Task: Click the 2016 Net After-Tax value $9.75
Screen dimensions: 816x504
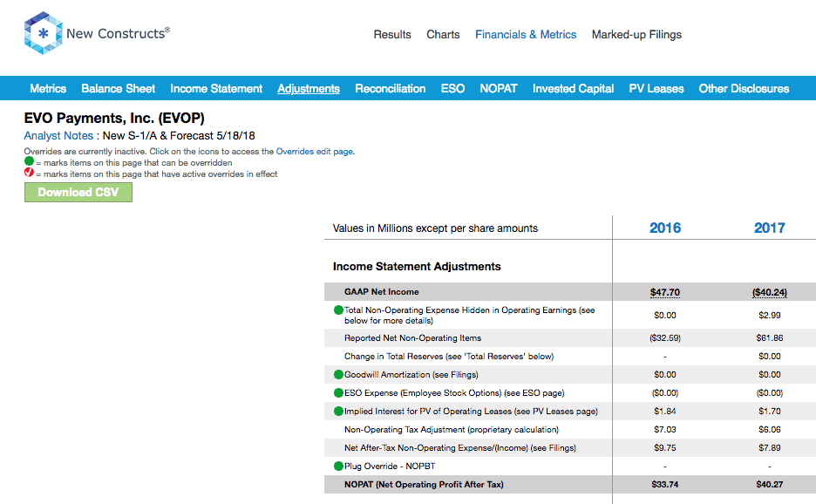Action: coord(665,448)
